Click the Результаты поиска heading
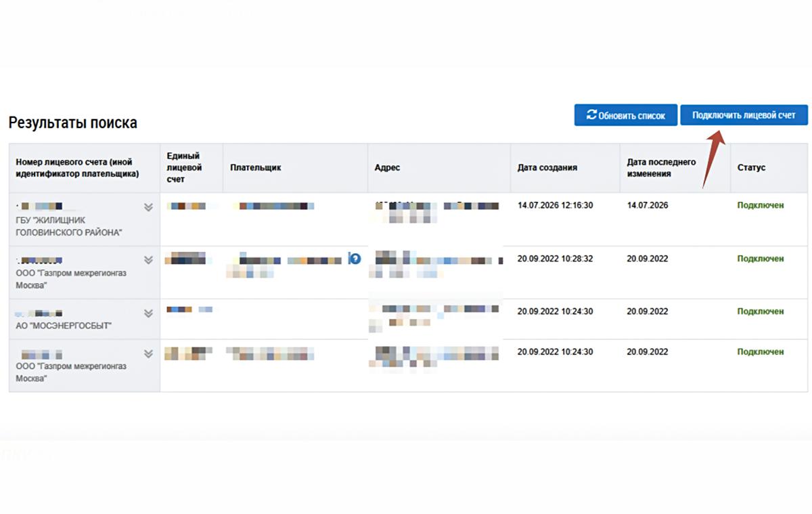Screen dimensions: 812x514 [73, 123]
